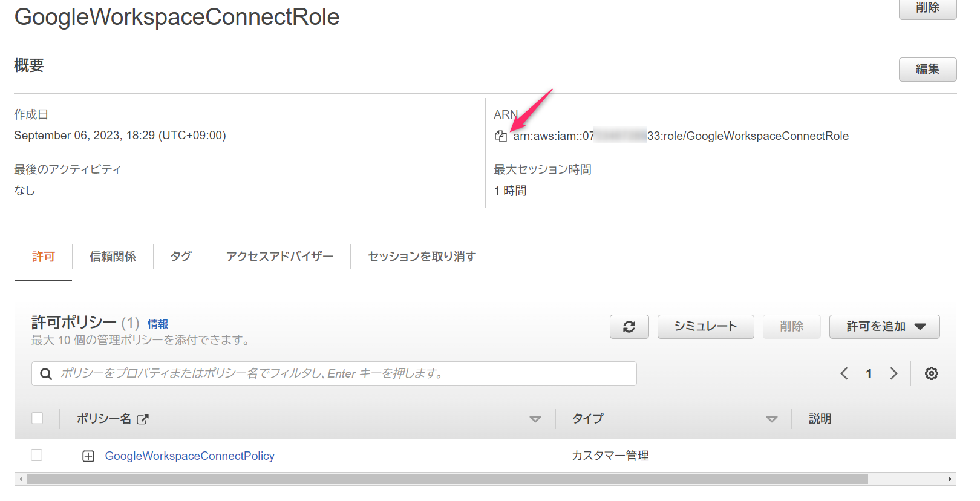Click the scrollbar left arrow

pos(21,479)
